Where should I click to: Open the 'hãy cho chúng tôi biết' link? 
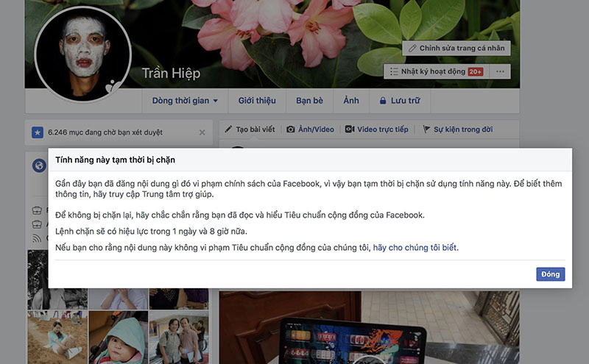coord(415,248)
